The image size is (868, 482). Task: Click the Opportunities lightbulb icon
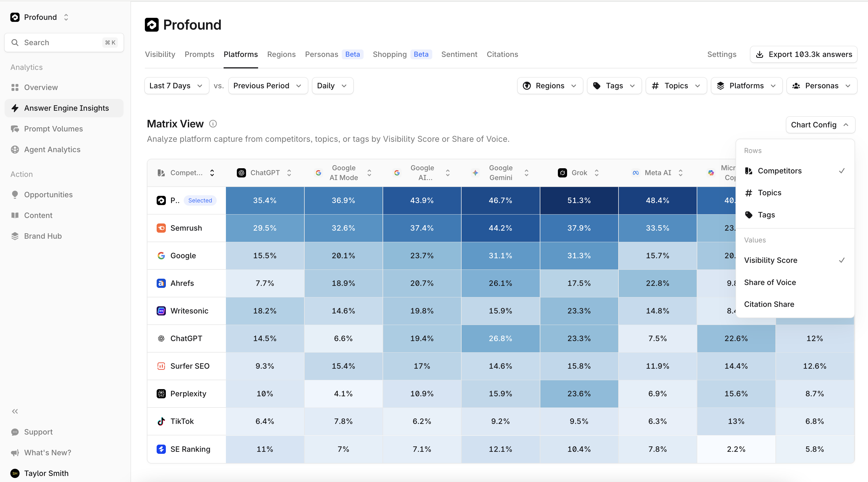coord(15,194)
